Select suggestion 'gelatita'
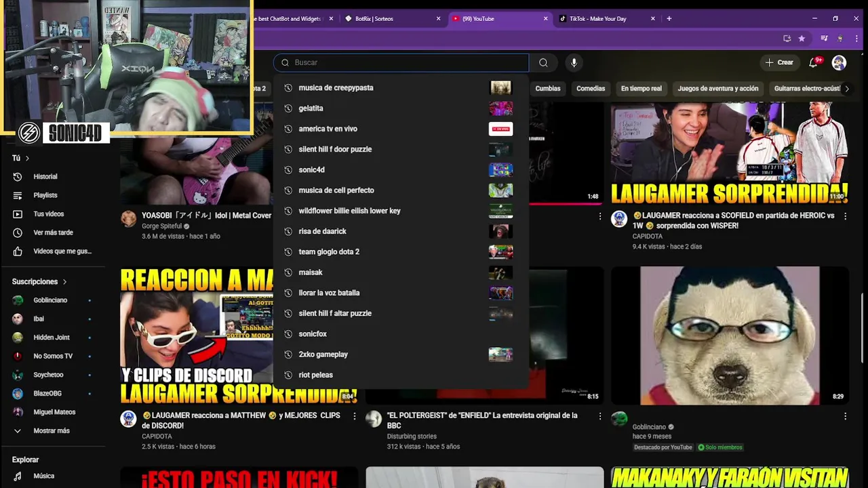 tap(400, 108)
